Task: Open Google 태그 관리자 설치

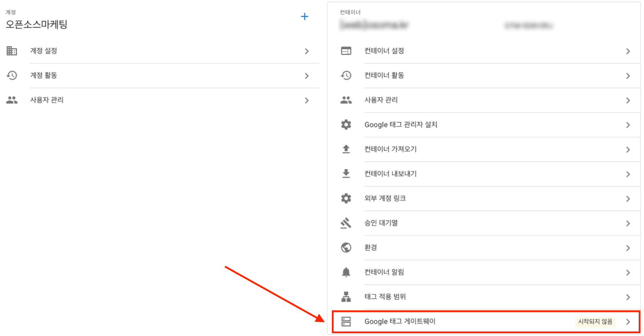Action: [401, 124]
